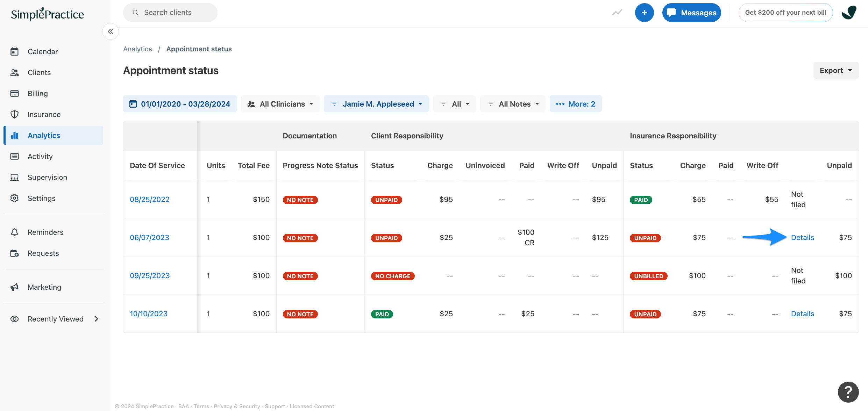Open the Billing section
This screenshot has height=411, width=868.
[x=37, y=93]
